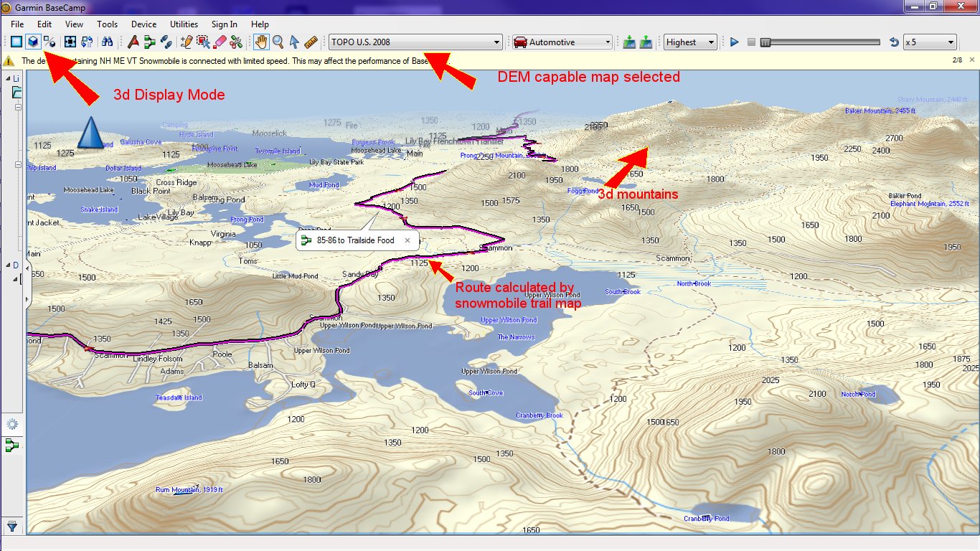The width and height of the screenshot is (980, 551).
Task: Click the route icon in left sidebar
Action: coord(12,446)
